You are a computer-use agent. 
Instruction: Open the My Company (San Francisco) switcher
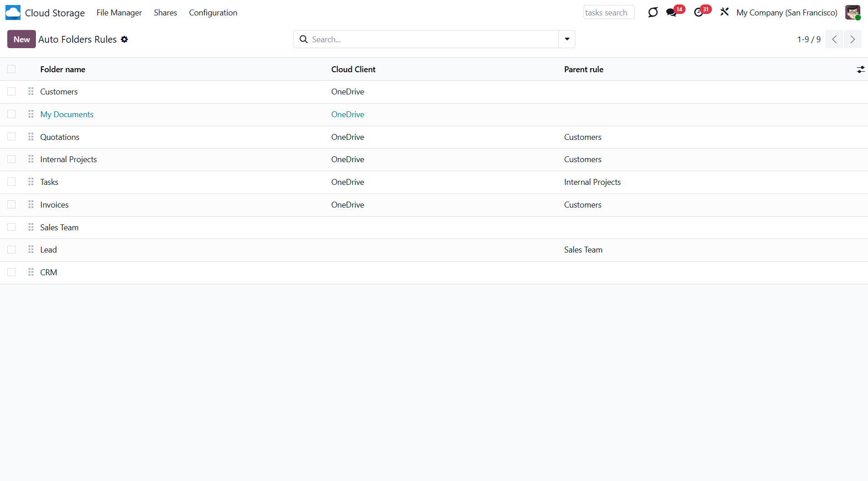tap(787, 13)
